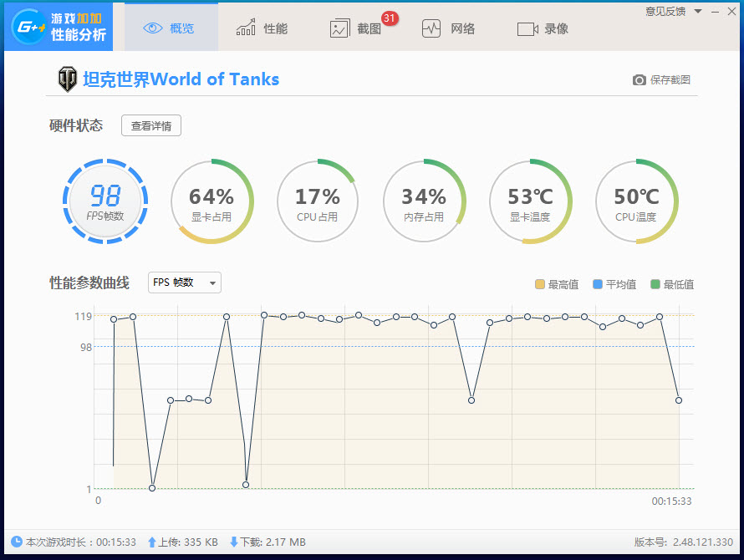Viewport: 744px width, 560px height.
Task: Click the clock icon by 本次游戏时长
Action: 17,542
